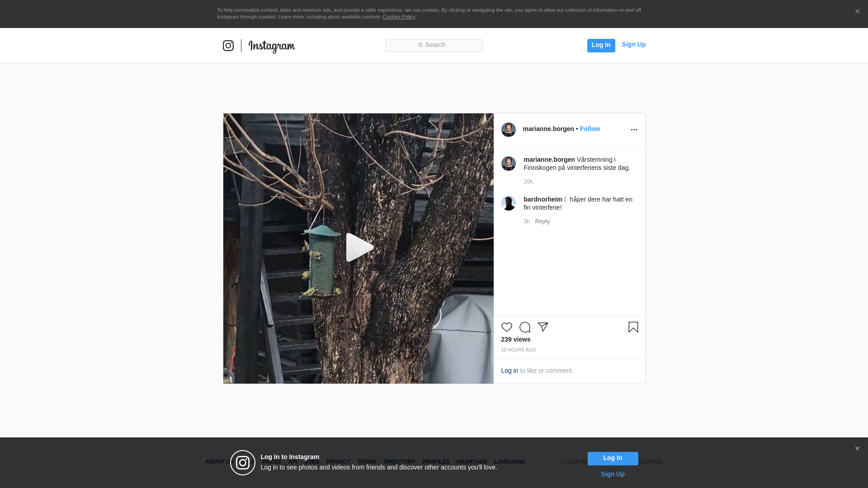Click the 20h caption timestamp

click(528, 182)
